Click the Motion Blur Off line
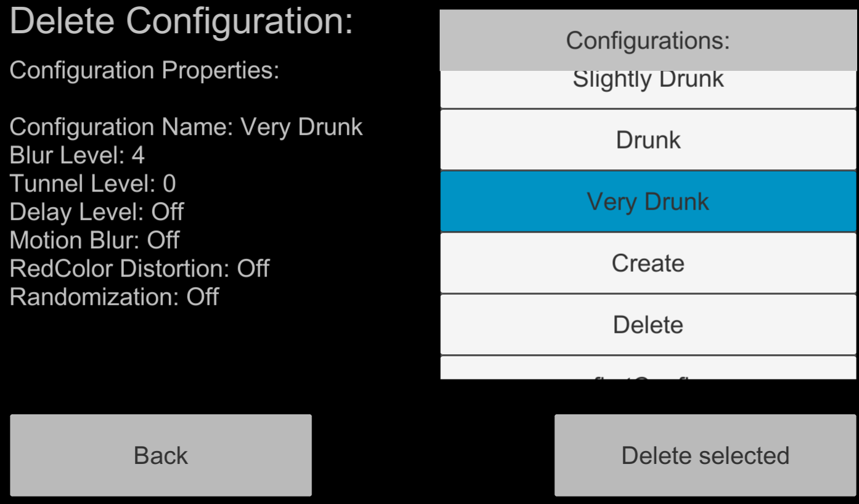 coord(94,240)
